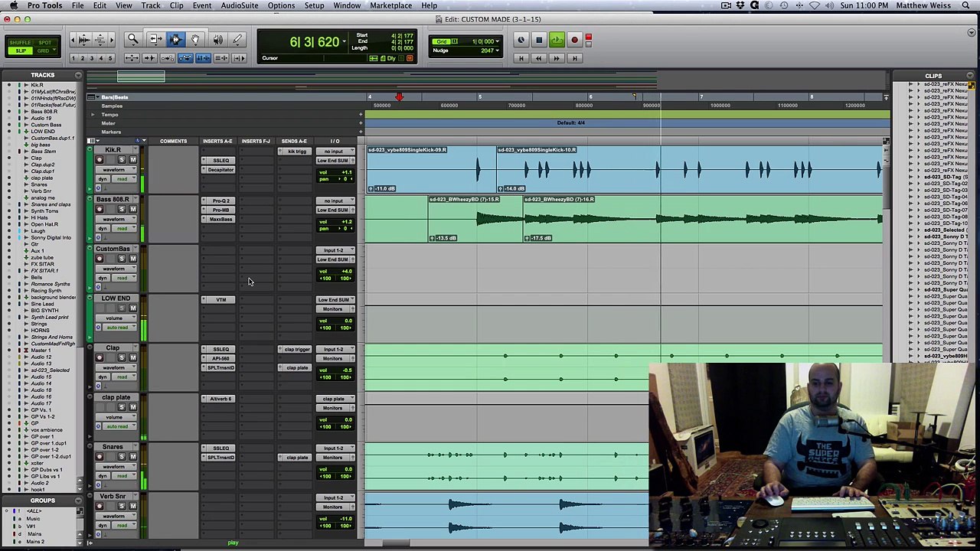
Task: Open the AudioSuite menu
Action: [240, 5]
